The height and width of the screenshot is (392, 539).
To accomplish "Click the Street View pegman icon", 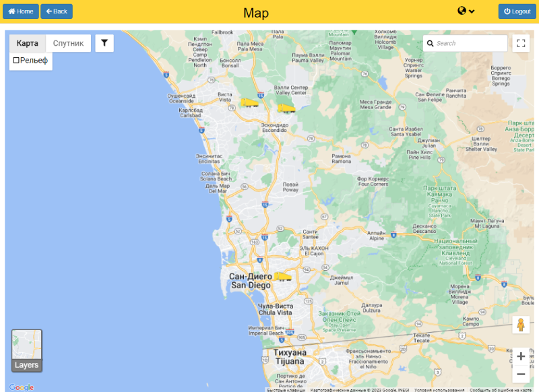I will click(521, 325).
